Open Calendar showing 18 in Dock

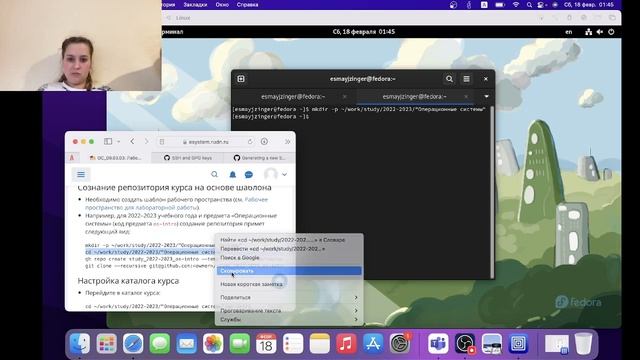[x=266, y=343]
